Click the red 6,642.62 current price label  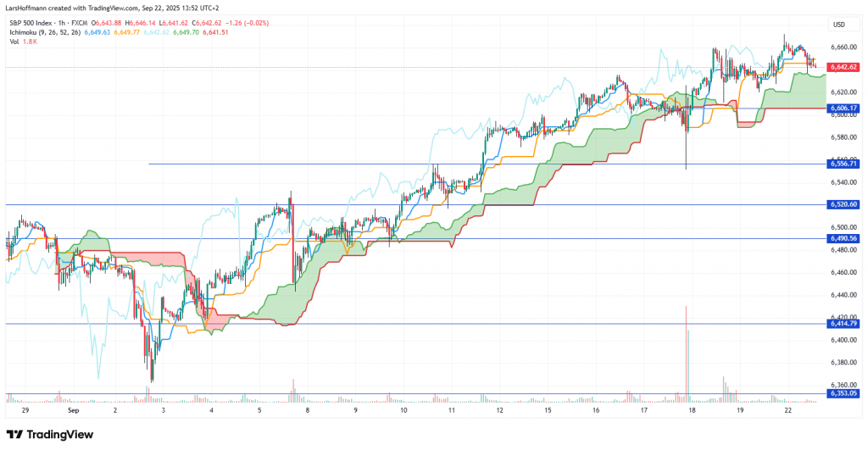coord(844,66)
